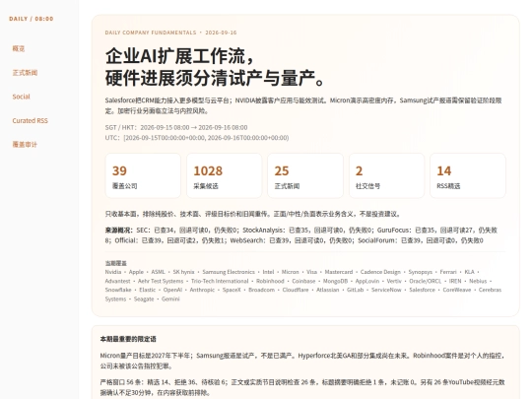Click the Anthropic company tag
This screenshot has height=399, width=532.
202,290
